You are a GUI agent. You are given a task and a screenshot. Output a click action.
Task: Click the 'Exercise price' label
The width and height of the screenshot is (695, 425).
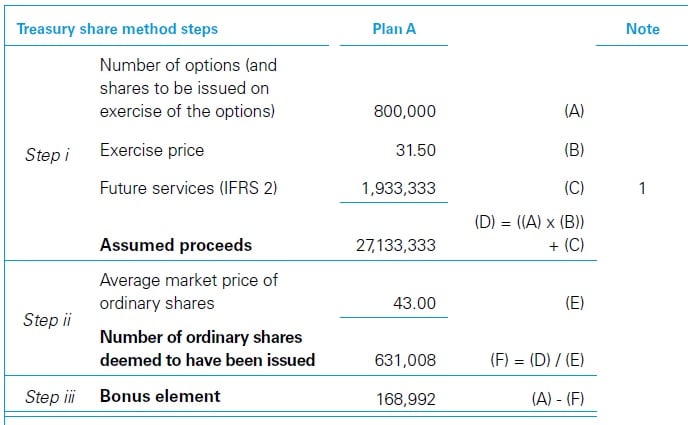coord(152,150)
